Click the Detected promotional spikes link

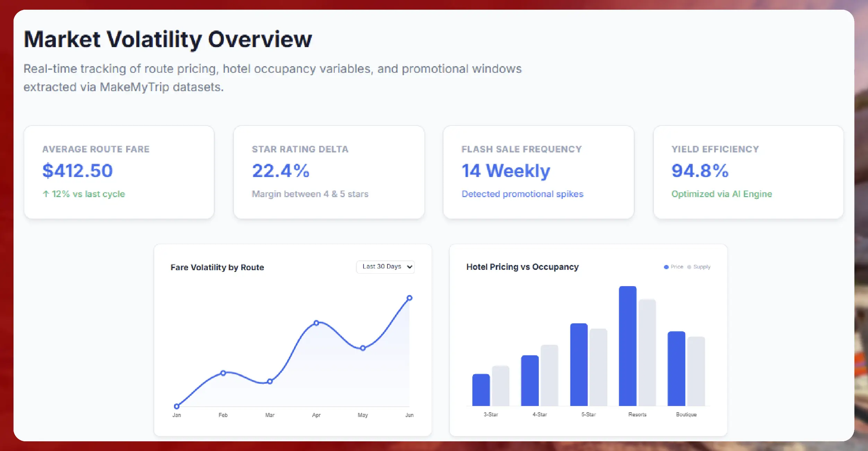pyautogui.click(x=522, y=194)
